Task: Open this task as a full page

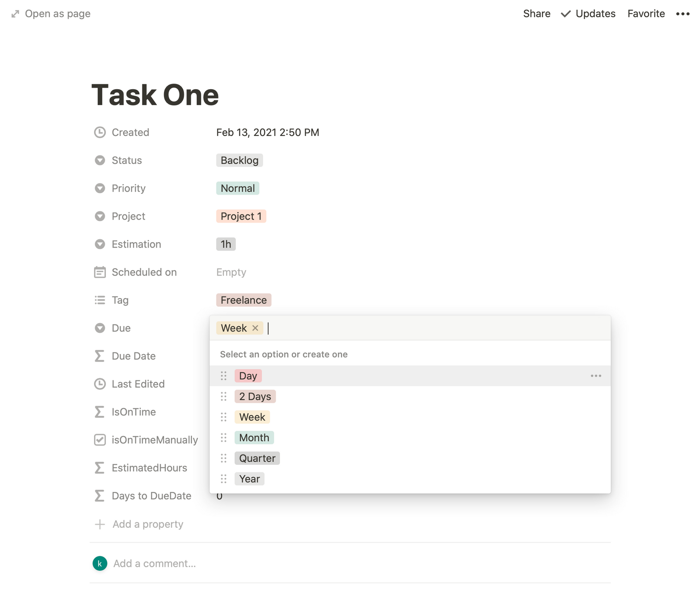Action: click(x=51, y=14)
